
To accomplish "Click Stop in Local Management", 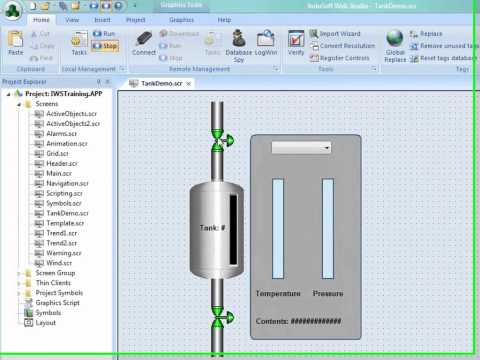I will 105,46.
